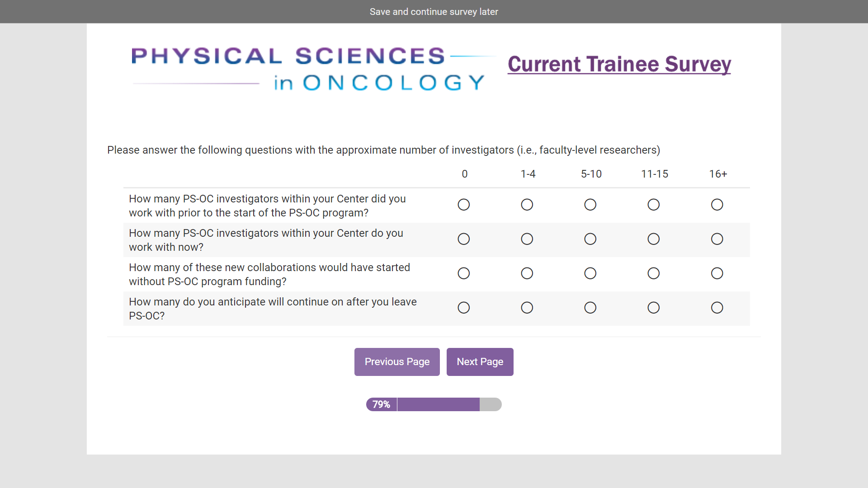Mark 11-15 for collaborations continuing after leaving

pyautogui.click(x=654, y=308)
